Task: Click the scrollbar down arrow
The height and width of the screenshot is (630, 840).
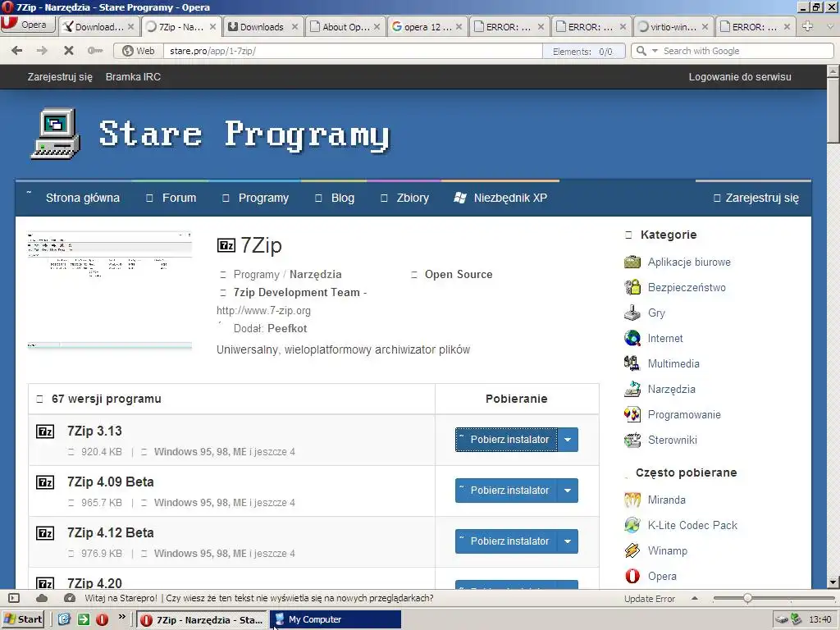Action: [x=833, y=582]
